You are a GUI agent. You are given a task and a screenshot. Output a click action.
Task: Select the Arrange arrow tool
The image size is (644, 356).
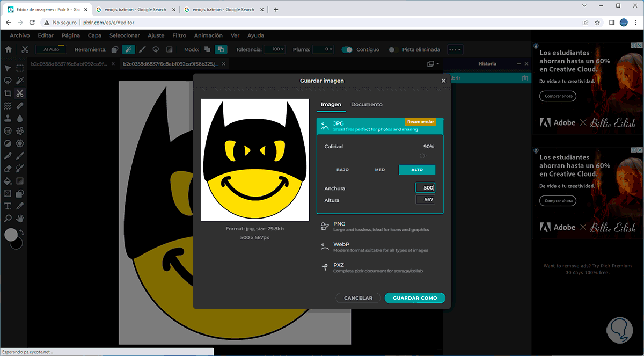click(x=8, y=68)
